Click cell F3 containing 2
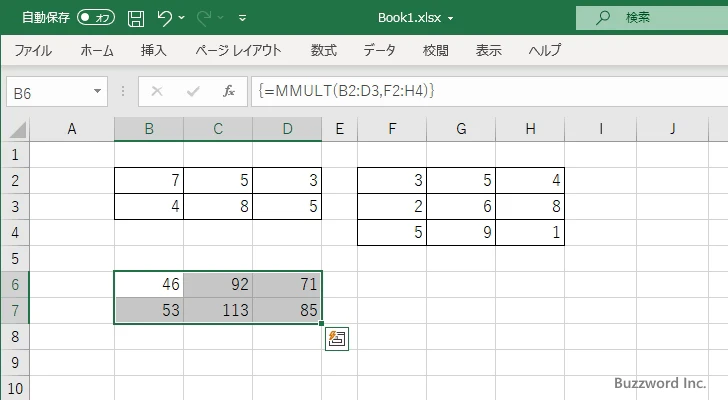The height and width of the screenshot is (400, 728). [x=392, y=206]
